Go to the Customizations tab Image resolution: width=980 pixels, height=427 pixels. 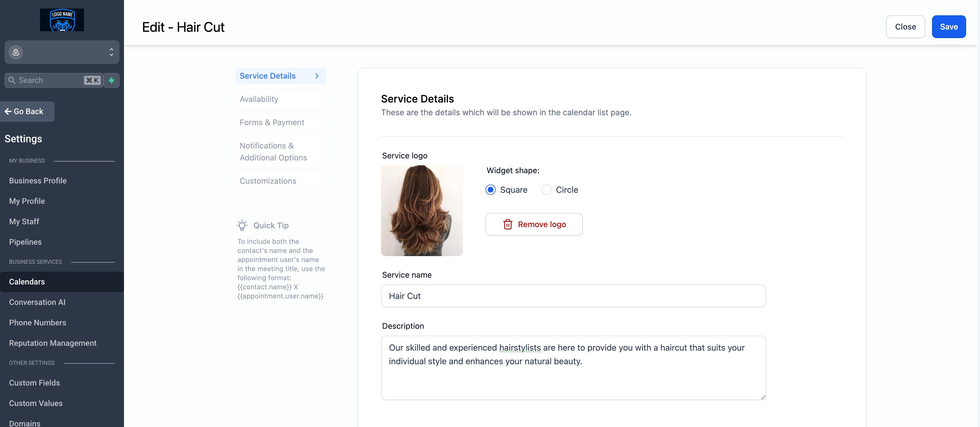coord(268,181)
